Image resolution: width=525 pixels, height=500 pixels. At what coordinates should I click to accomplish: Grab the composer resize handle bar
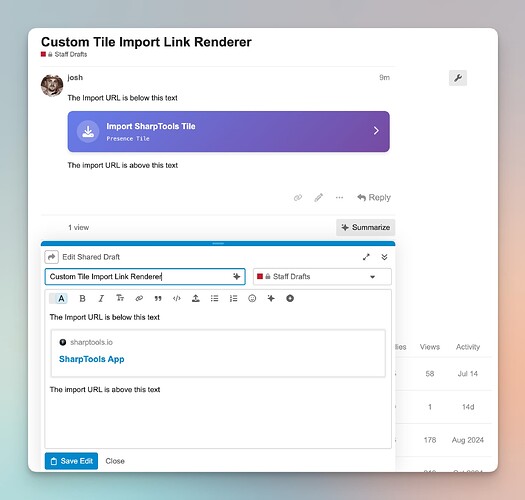tap(218, 243)
